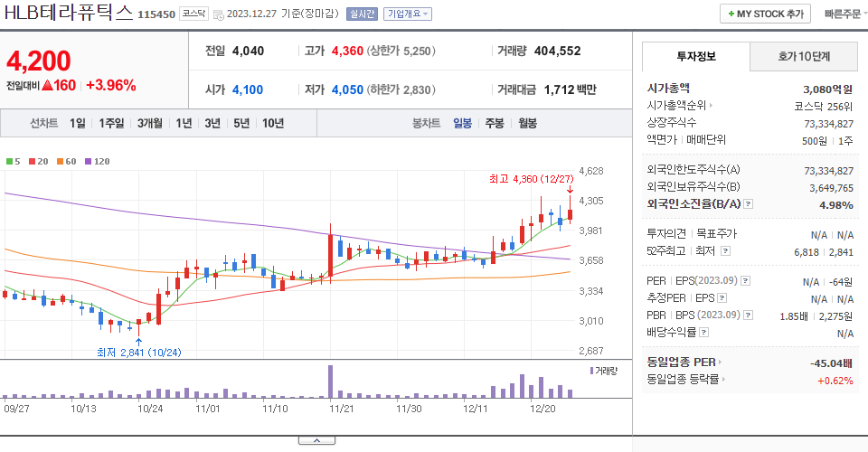Select the 10년 line chart period
868x452 pixels.
pos(273,123)
